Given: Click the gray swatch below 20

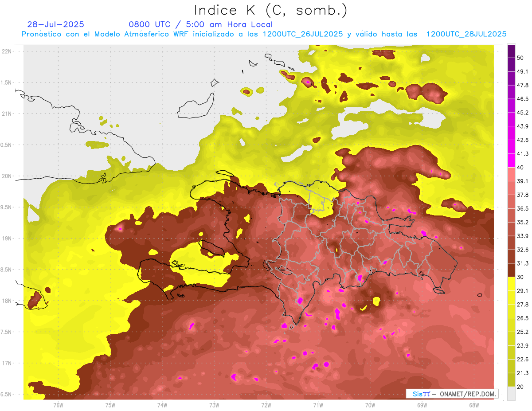Looking at the screenshot, I should (511, 394).
